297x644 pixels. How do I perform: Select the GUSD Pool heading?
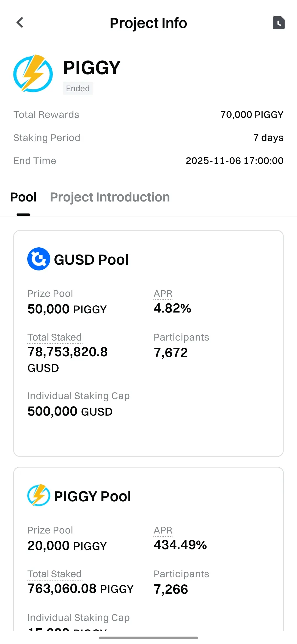91,260
